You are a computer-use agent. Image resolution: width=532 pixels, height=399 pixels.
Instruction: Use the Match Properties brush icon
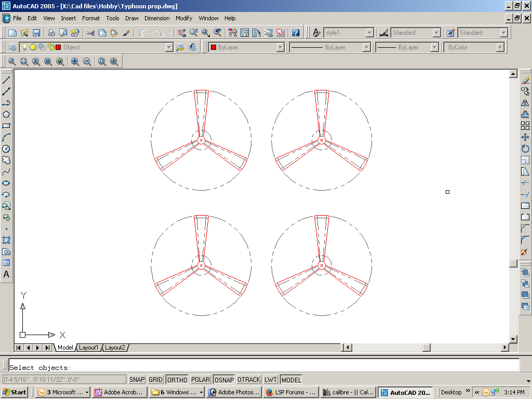(x=126, y=33)
